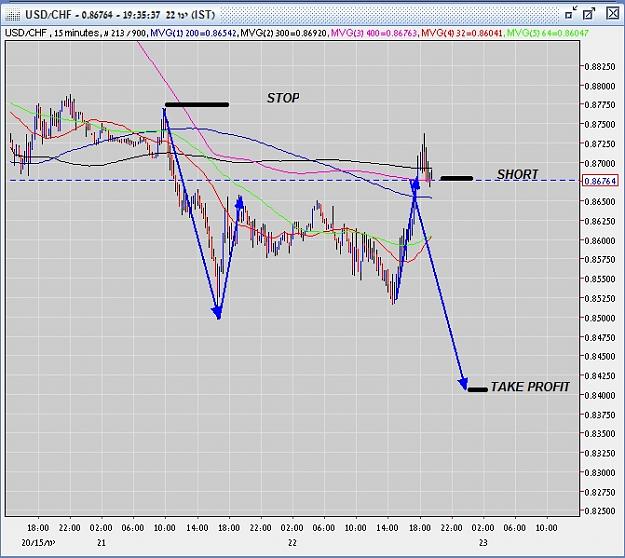625x558 pixels.
Task: Click the 0.87500 price axis label
Action: (599, 125)
